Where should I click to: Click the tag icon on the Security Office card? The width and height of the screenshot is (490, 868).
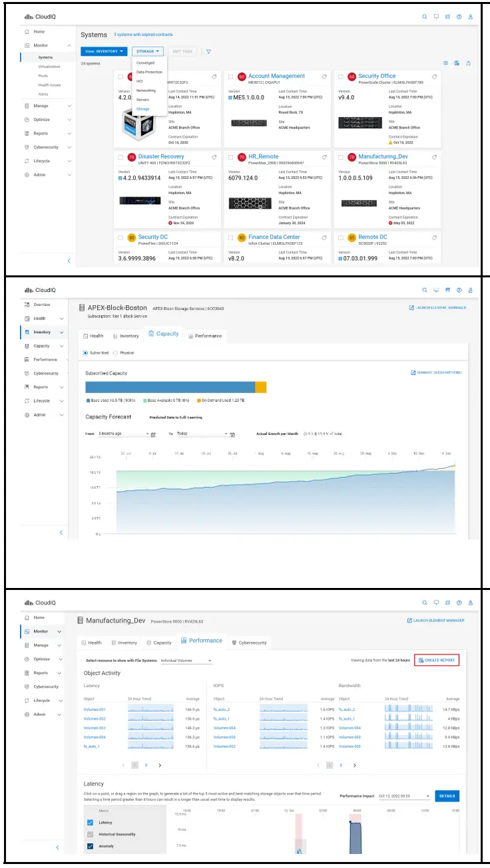435,76
